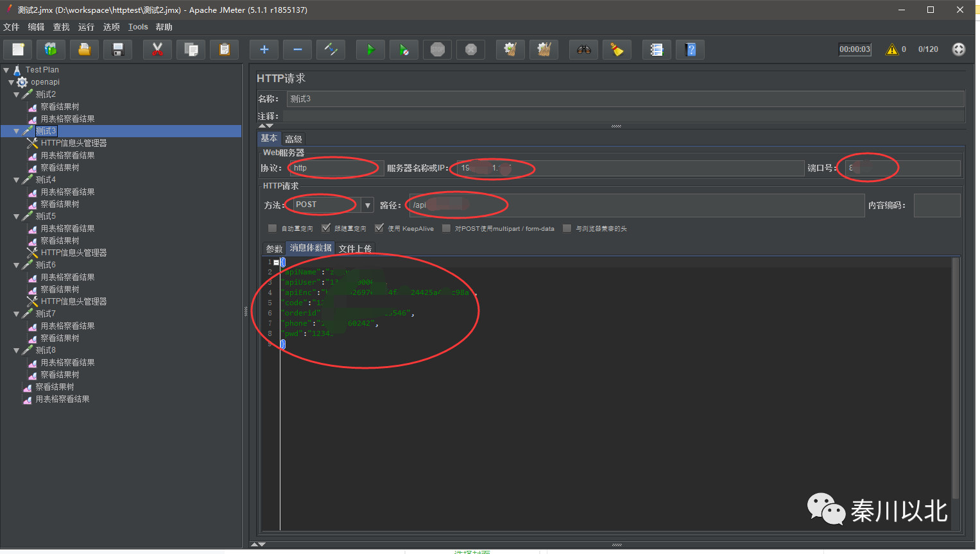Click the Toggle enable/disable toolbar icon
The image size is (980, 554).
(x=331, y=49)
